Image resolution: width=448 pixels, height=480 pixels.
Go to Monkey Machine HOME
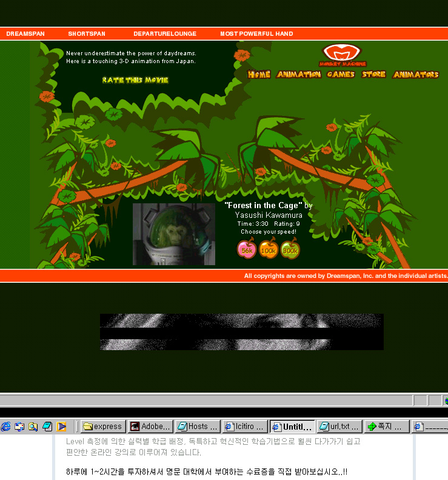click(259, 75)
